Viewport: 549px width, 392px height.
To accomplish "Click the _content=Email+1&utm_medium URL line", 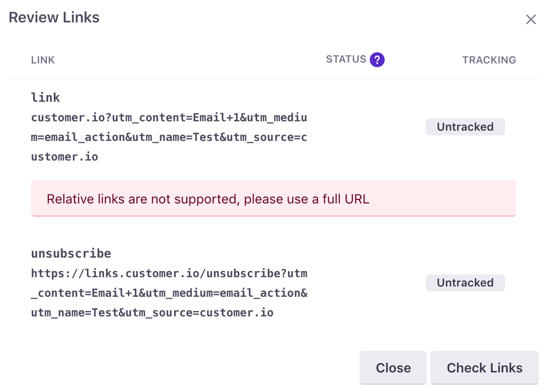I will [169, 293].
